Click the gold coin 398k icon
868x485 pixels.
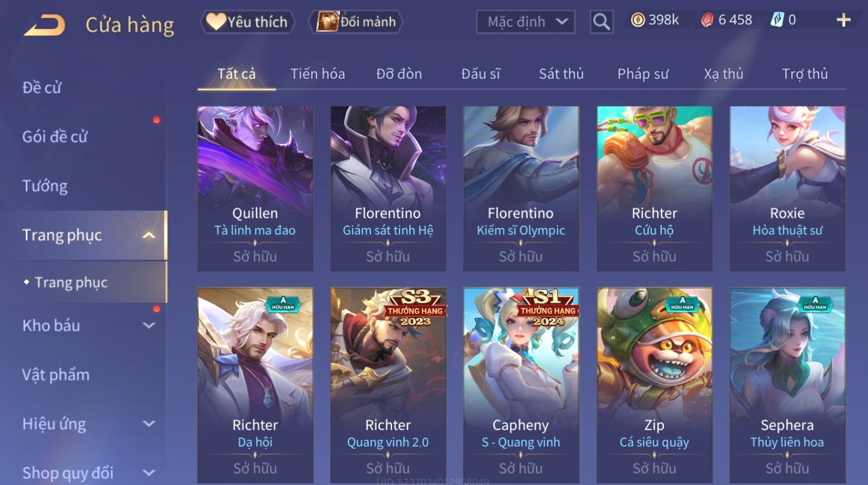pos(637,20)
